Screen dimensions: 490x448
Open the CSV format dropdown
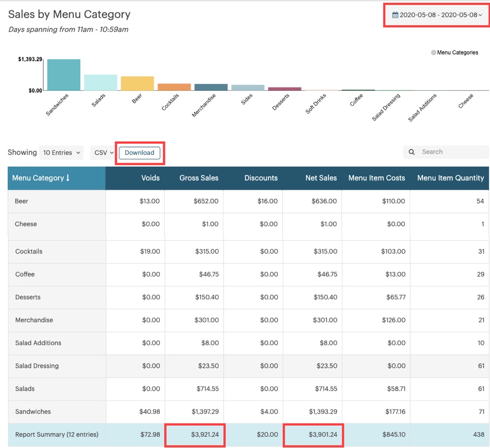(x=102, y=153)
